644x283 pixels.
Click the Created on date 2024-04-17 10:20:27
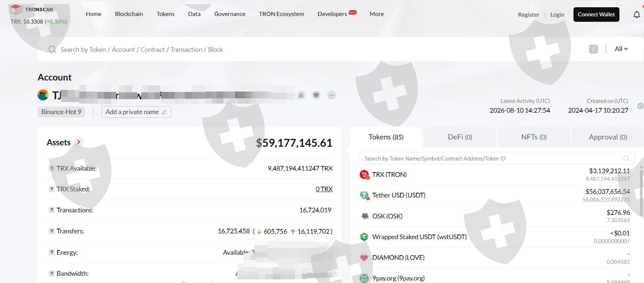(x=598, y=110)
